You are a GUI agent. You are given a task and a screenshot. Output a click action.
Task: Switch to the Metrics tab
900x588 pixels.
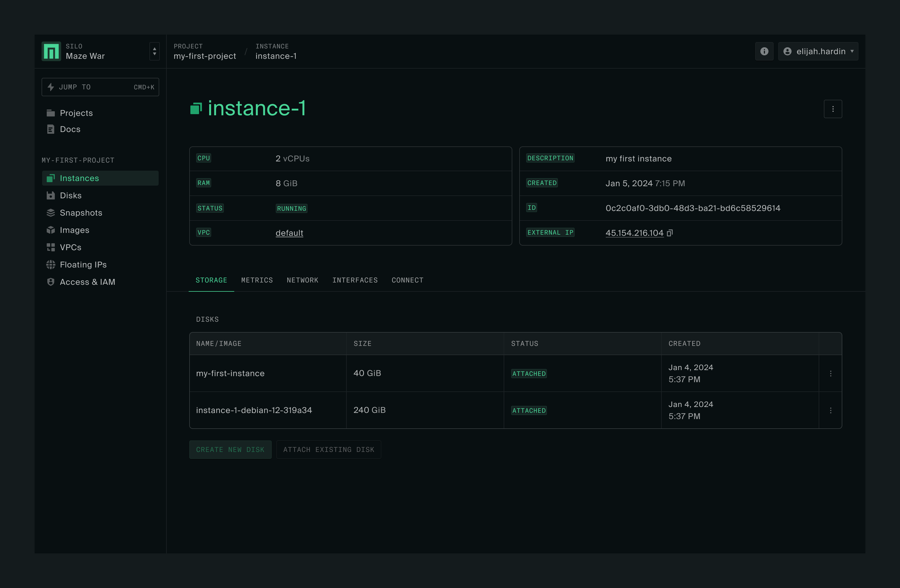coord(257,280)
